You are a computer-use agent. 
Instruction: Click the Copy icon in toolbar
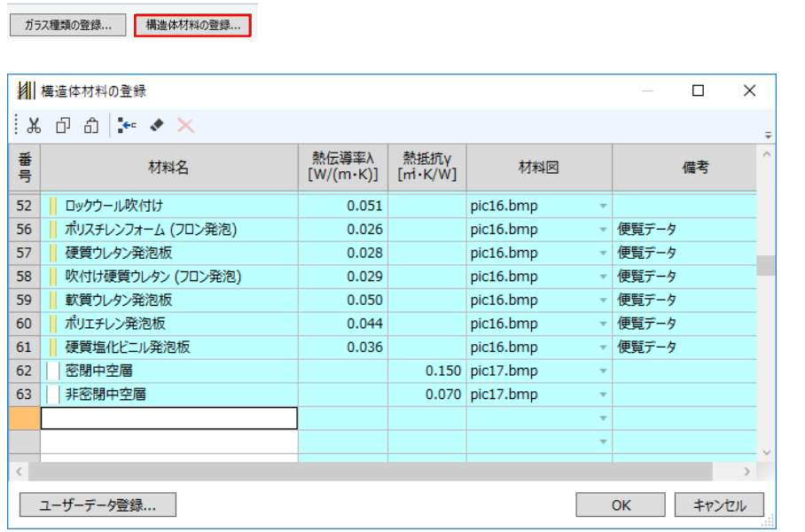[63, 126]
